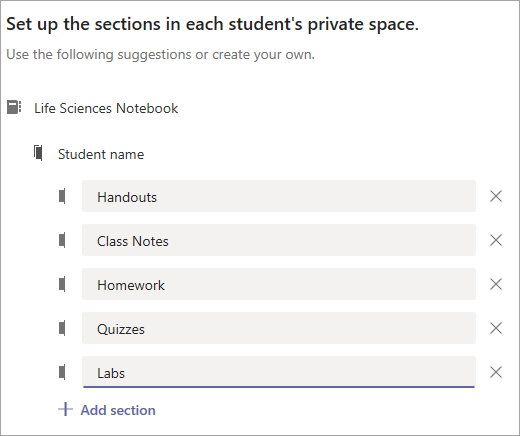Focus the Quizzes section name field

coord(279,328)
